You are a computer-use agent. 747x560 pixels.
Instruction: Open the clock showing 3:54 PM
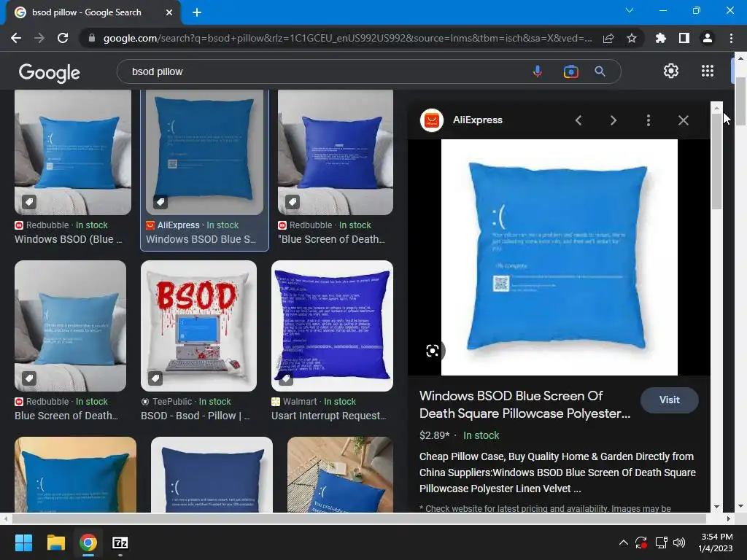716,542
